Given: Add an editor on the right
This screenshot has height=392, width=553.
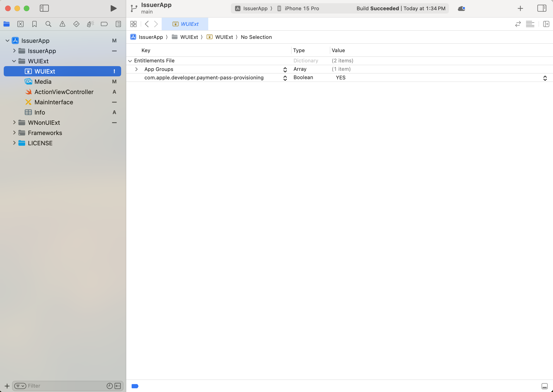Looking at the screenshot, I should point(546,24).
